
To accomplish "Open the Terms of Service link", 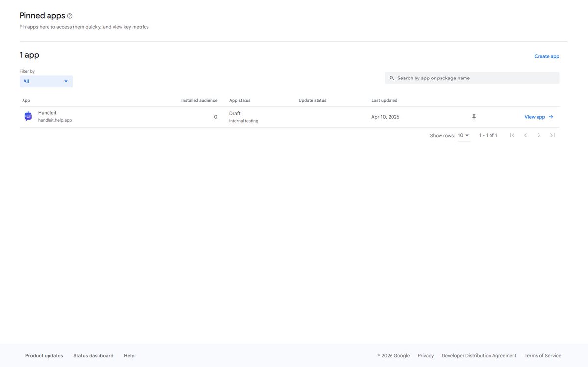I will [543, 356].
